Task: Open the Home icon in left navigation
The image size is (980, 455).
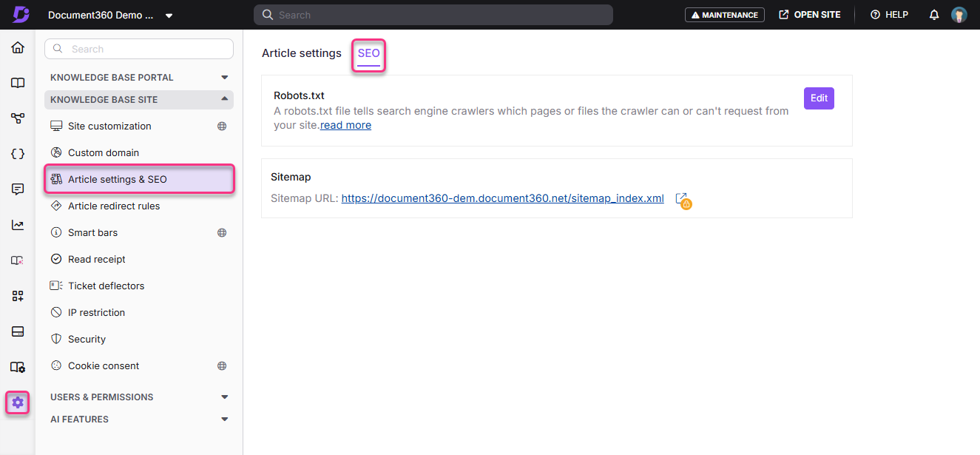Action: click(17, 47)
